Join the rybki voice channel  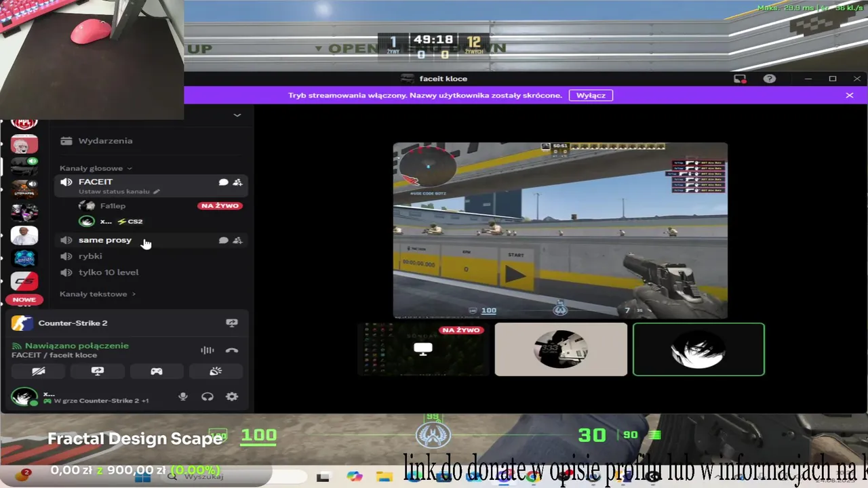click(151, 256)
